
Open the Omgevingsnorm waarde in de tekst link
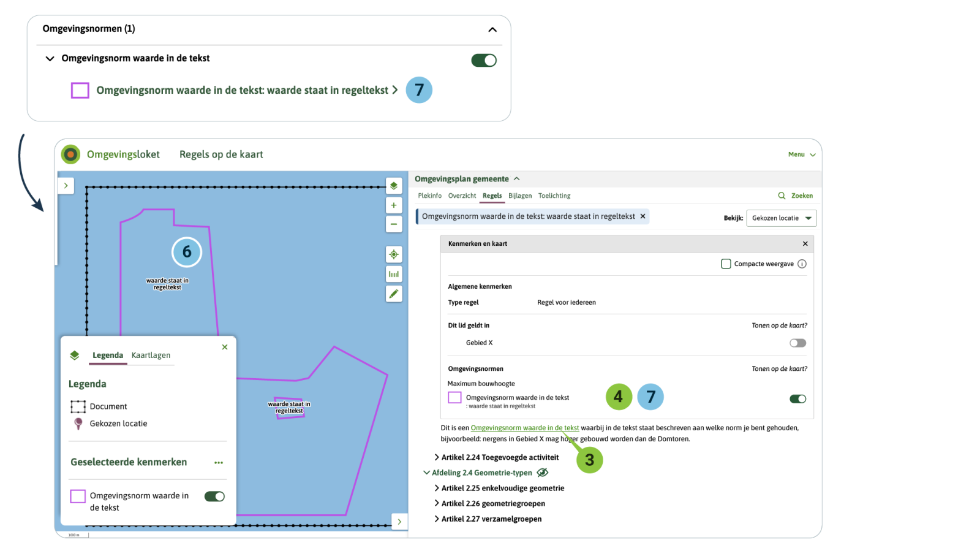(x=524, y=428)
